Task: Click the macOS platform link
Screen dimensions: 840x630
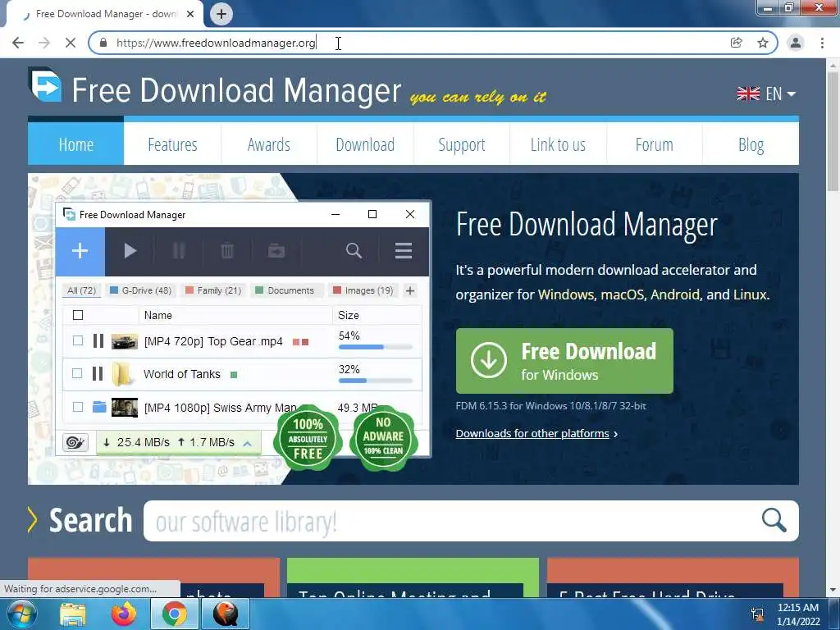Action: [x=622, y=294]
